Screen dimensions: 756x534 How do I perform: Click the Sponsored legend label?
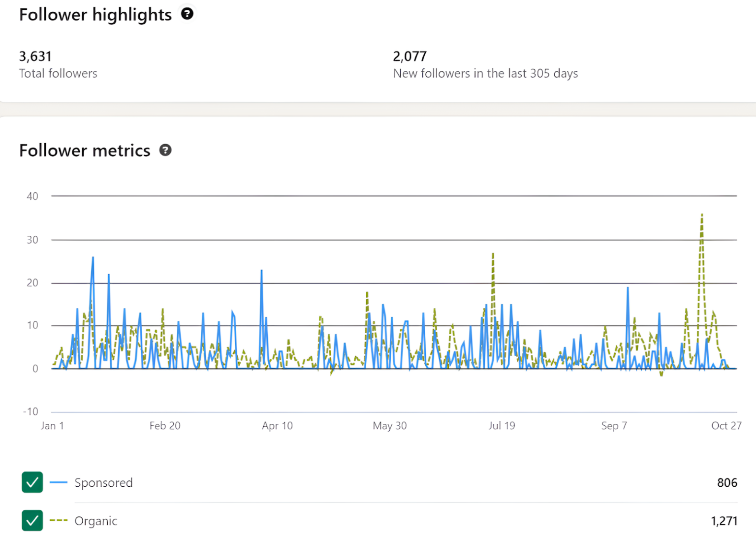point(103,483)
